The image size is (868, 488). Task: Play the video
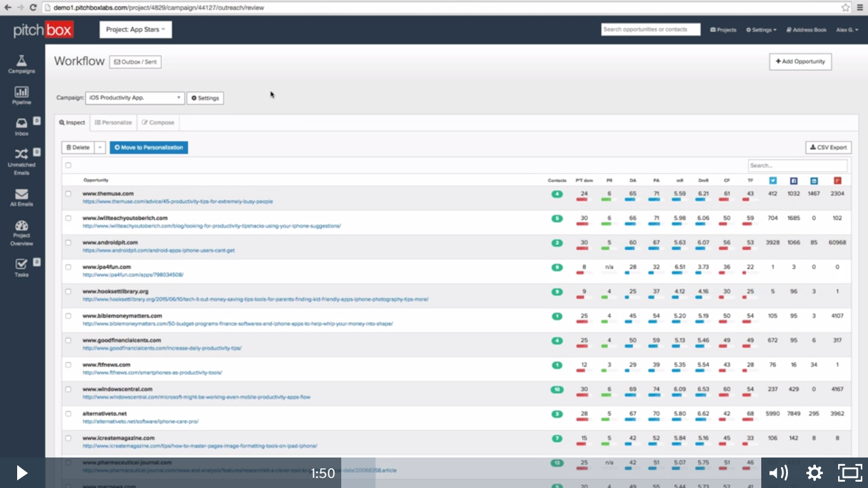pos(22,473)
